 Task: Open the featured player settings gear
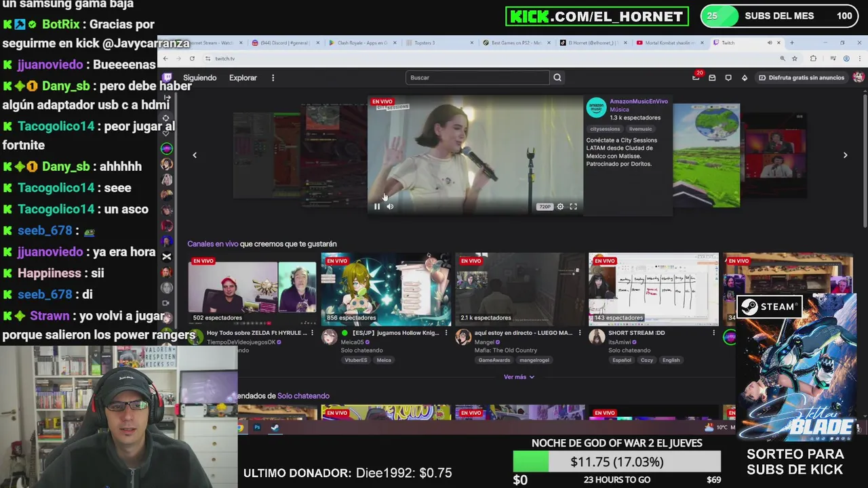(560, 207)
